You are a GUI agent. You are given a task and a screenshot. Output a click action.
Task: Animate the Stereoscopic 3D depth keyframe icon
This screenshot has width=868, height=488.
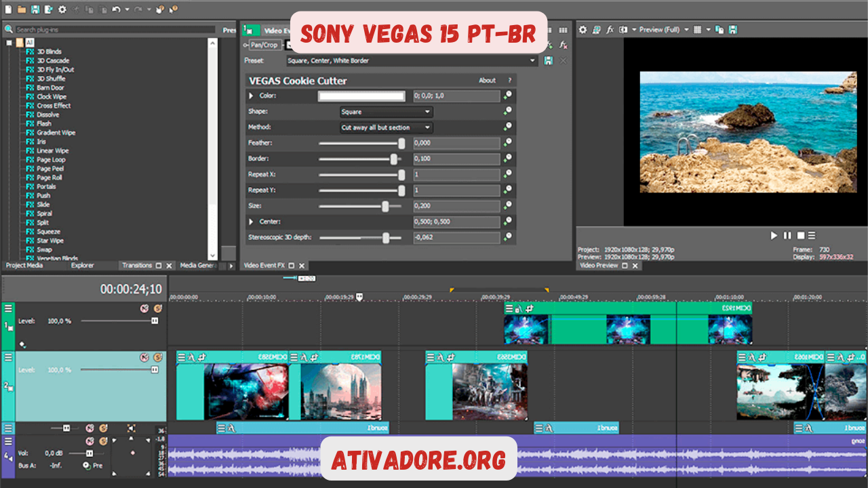[x=507, y=237]
